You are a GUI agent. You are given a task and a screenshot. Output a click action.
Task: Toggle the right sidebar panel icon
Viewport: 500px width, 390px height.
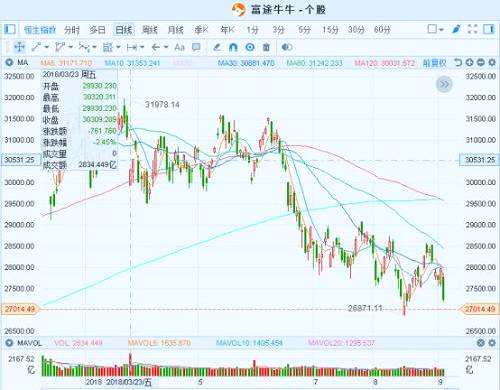489,29
